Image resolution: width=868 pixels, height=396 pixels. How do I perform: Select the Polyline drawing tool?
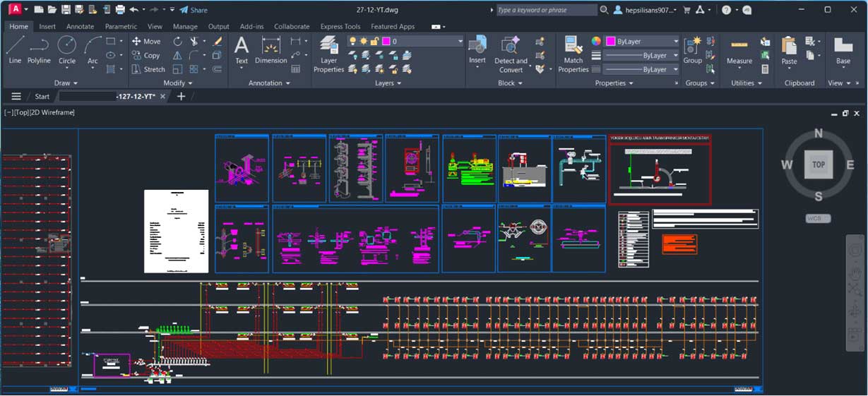[x=39, y=51]
